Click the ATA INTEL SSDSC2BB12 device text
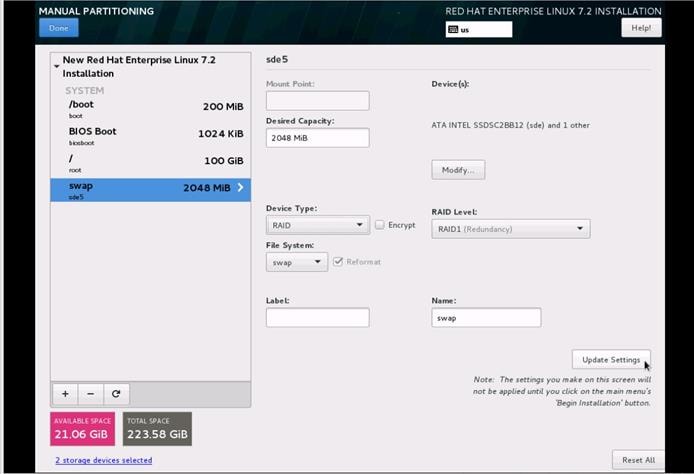694x474 pixels. (x=510, y=125)
